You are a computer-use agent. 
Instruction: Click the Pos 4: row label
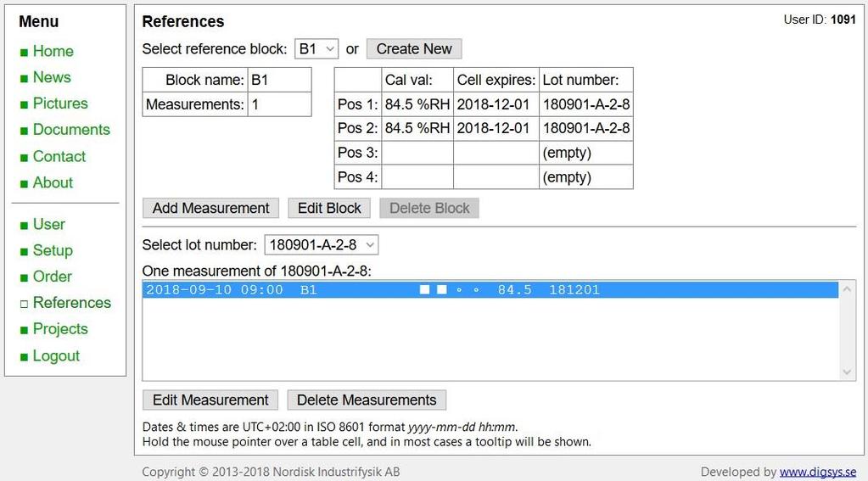357,176
